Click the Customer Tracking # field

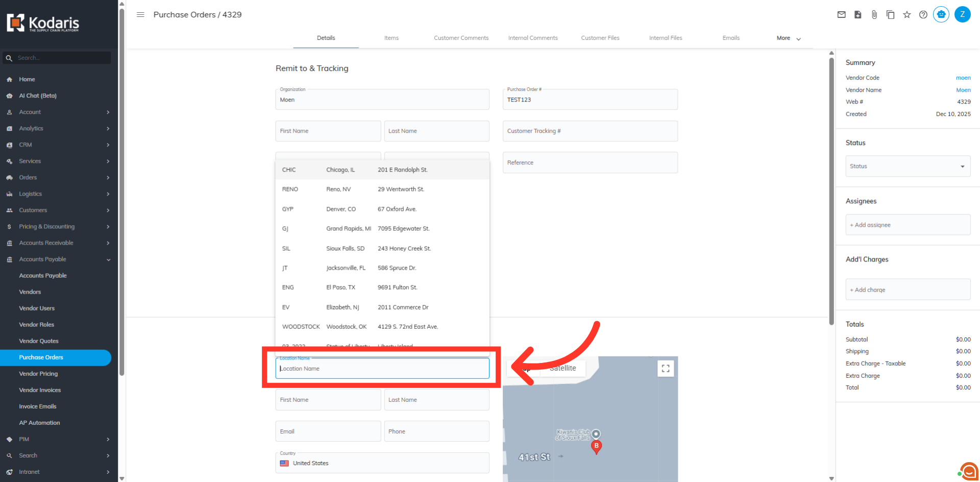tap(590, 131)
